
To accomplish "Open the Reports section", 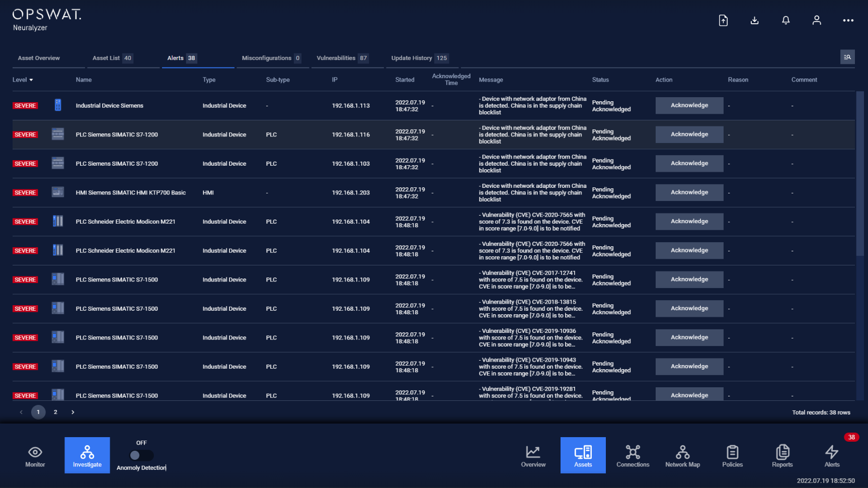I will point(782,455).
